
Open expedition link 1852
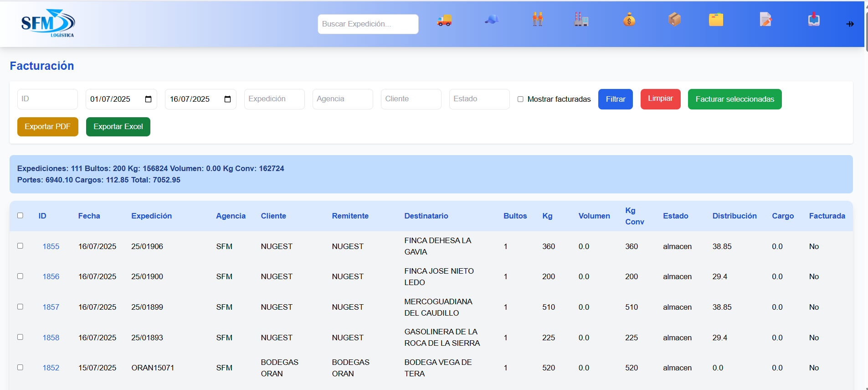[51, 368]
